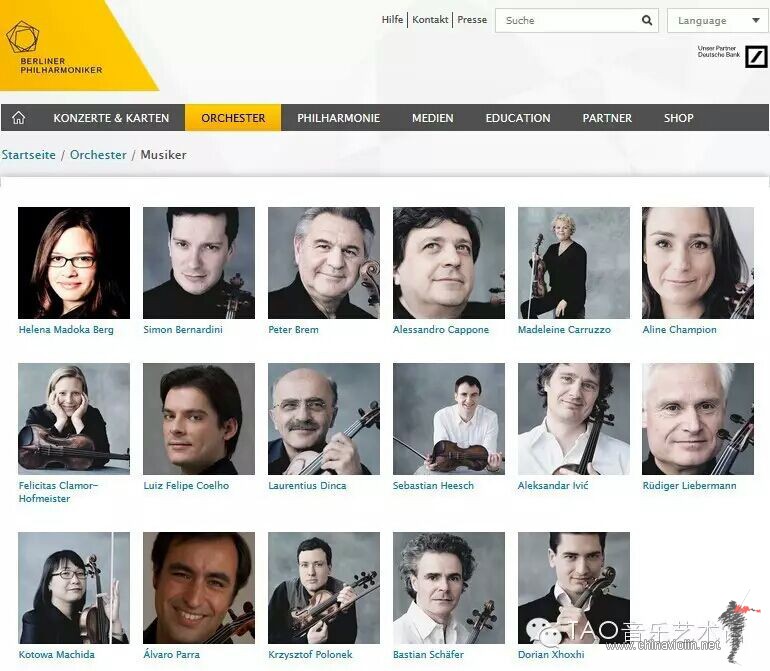
Task: Open the Konzerte & Karten menu
Action: coord(111,118)
